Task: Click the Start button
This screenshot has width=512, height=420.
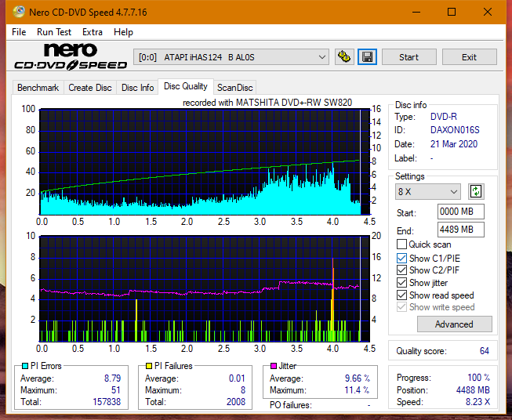Action: coord(409,57)
